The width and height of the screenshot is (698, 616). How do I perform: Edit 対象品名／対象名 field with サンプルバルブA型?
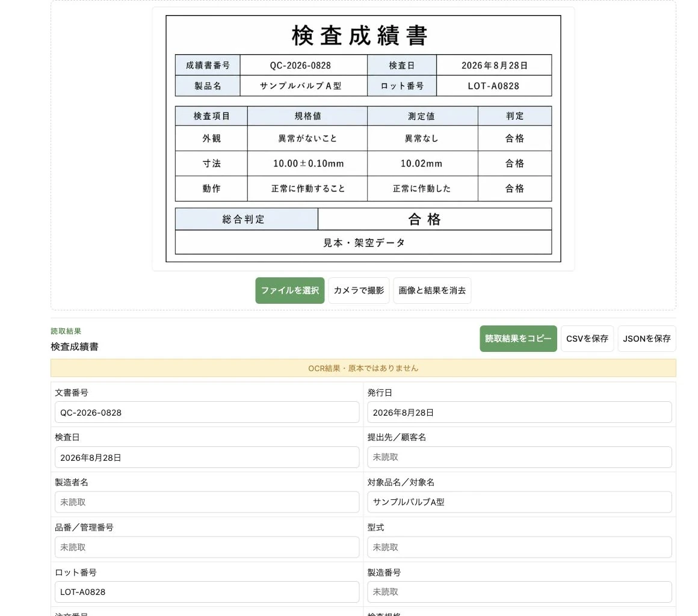tap(519, 502)
